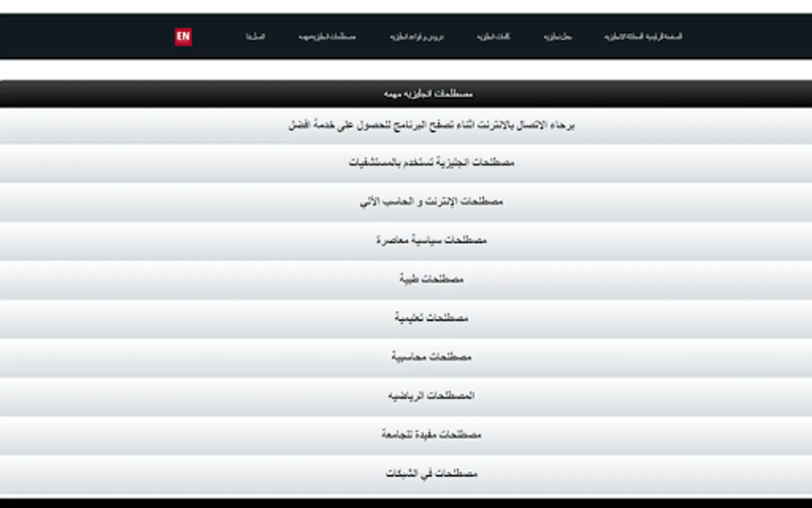812x508 pixels.
Task: Open مصطلحات انجليزيه مهمه in top navigation
Action: click(327, 37)
